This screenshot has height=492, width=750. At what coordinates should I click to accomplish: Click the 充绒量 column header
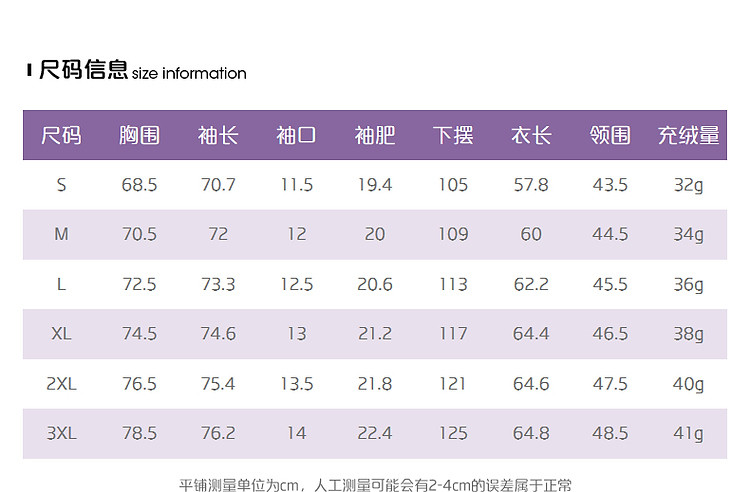tap(688, 135)
